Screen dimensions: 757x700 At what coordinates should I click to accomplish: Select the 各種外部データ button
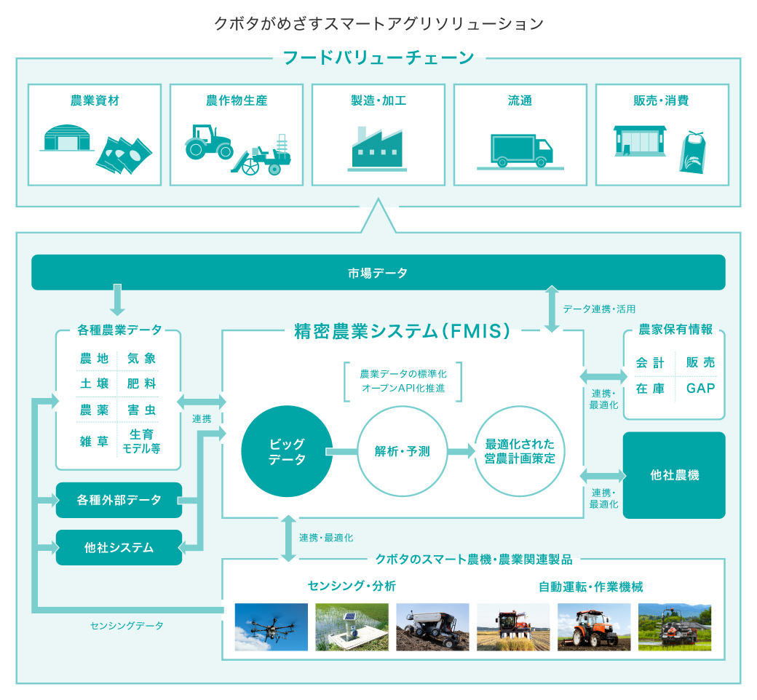[x=119, y=501]
